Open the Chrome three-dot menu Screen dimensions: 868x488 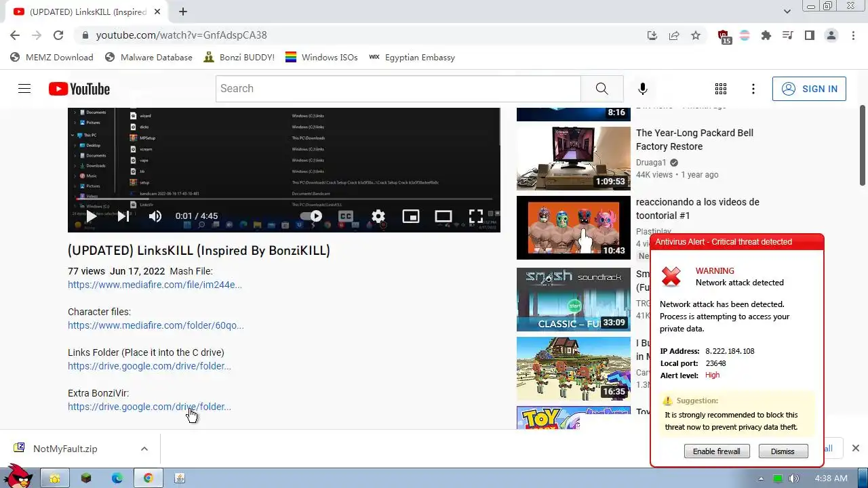coord(853,35)
